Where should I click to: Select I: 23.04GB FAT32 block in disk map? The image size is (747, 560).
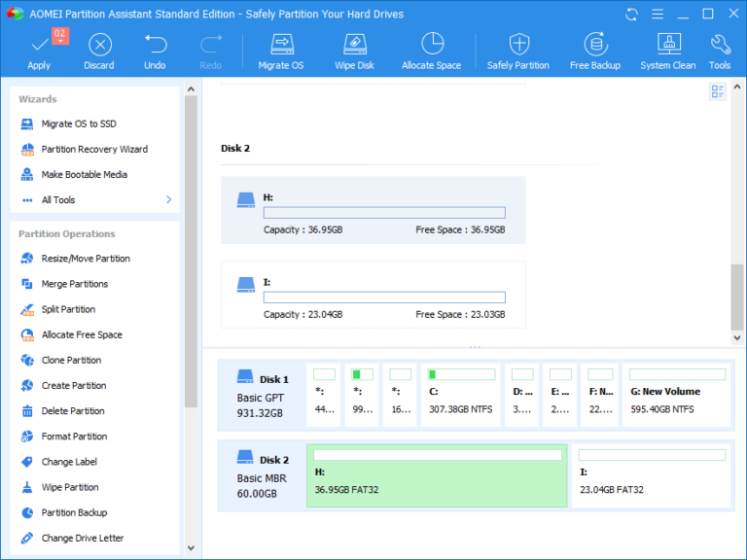point(652,475)
